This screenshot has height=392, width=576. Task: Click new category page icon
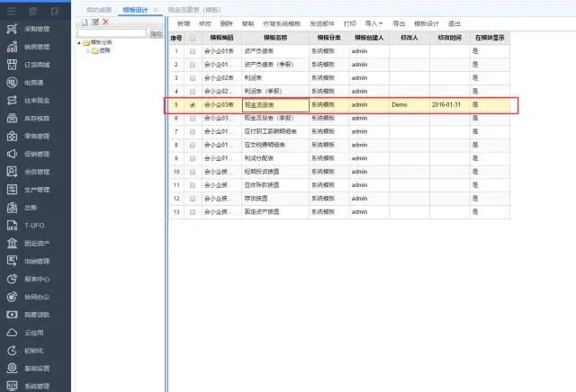(85, 22)
